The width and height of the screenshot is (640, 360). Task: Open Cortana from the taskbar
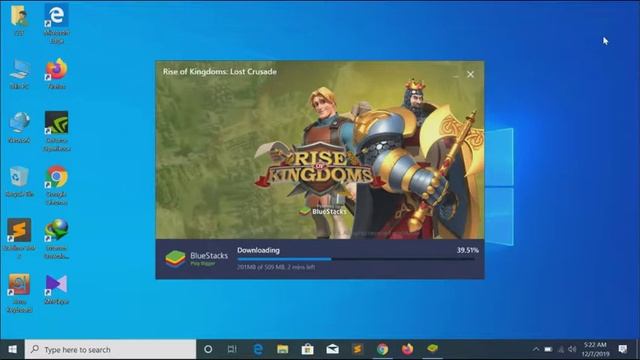coord(208,349)
